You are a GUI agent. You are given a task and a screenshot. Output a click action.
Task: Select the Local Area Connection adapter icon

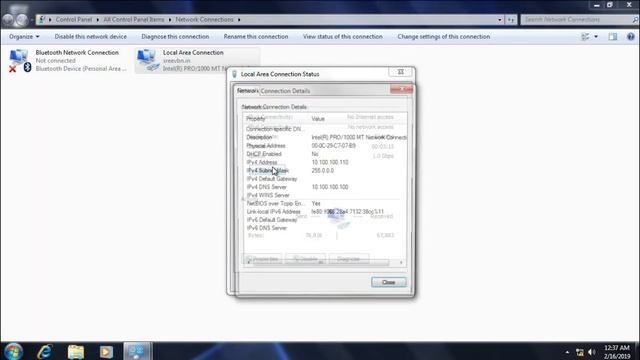coord(147,60)
